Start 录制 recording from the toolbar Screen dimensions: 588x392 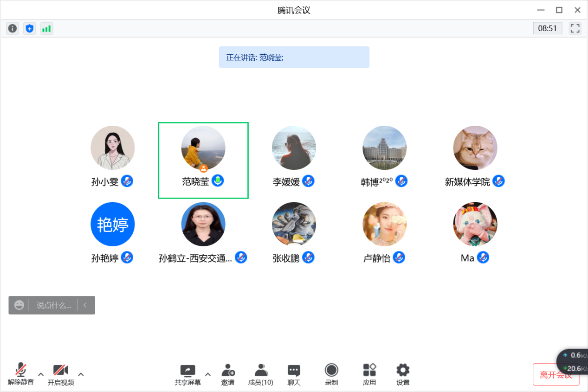[331, 374]
